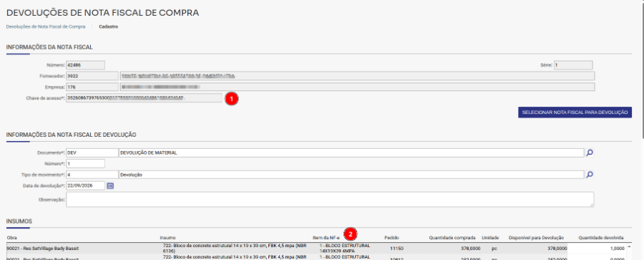The width and height of the screenshot is (644, 260).
Task: Sort by the Quantidade comprada column header
Action: 452,237
